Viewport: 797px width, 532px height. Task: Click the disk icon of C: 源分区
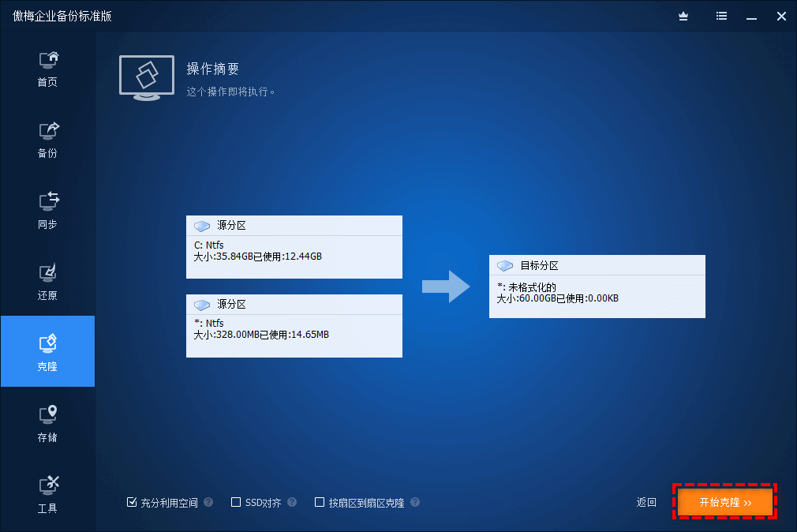(202, 226)
